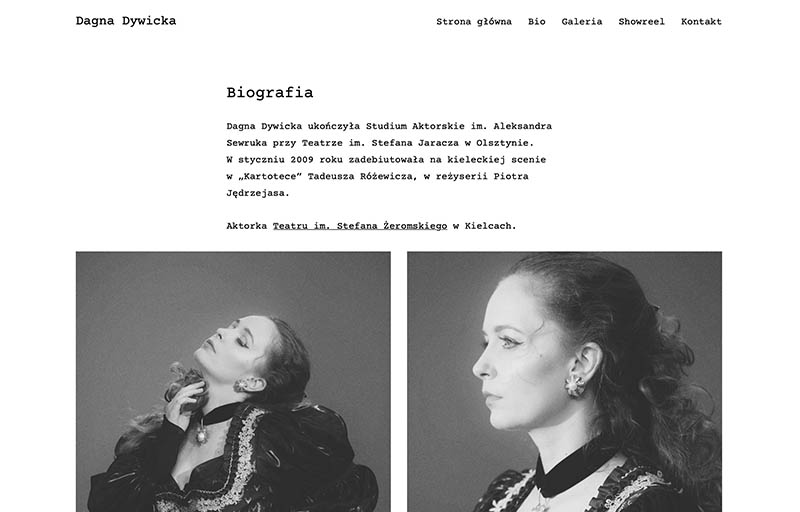
Task: Open the Galeria section
Action: pyautogui.click(x=582, y=21)
